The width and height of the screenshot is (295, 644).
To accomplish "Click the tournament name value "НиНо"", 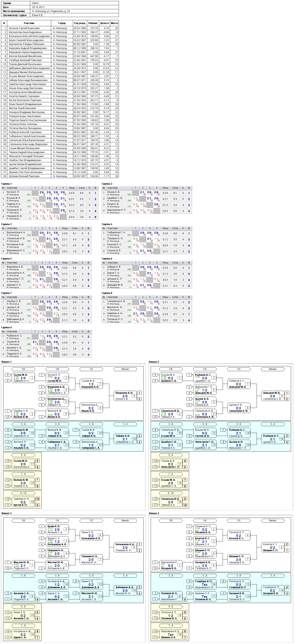I will pos(35,3).
